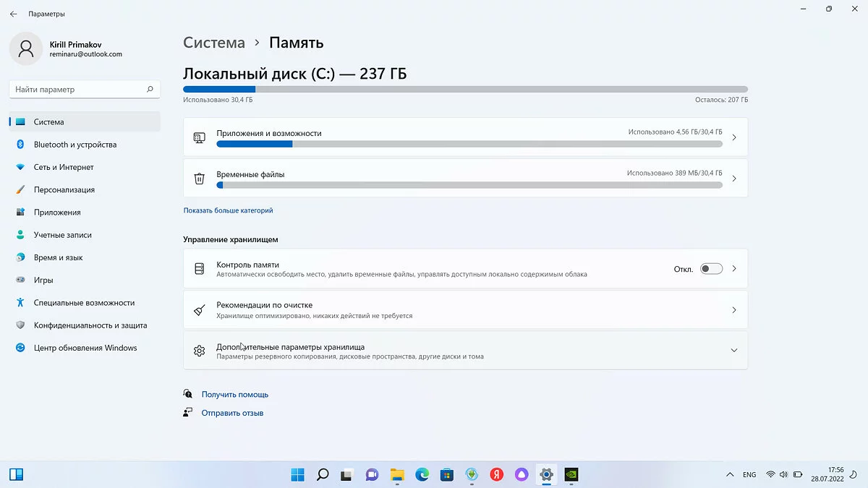Click chevron on Временные файлы row
The width and height of the screenshot is (868, 488).
pyautogui.click(x=733, y=179)
